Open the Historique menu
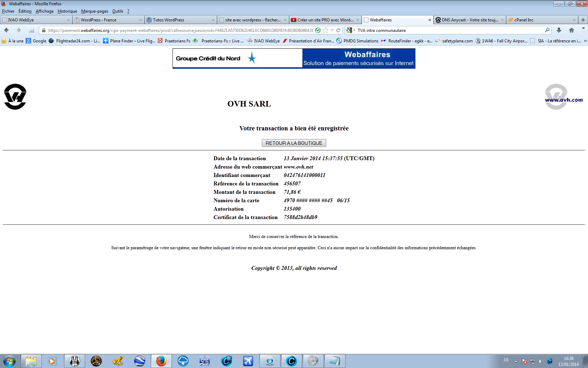588x368 pixels. pos(67,11)
